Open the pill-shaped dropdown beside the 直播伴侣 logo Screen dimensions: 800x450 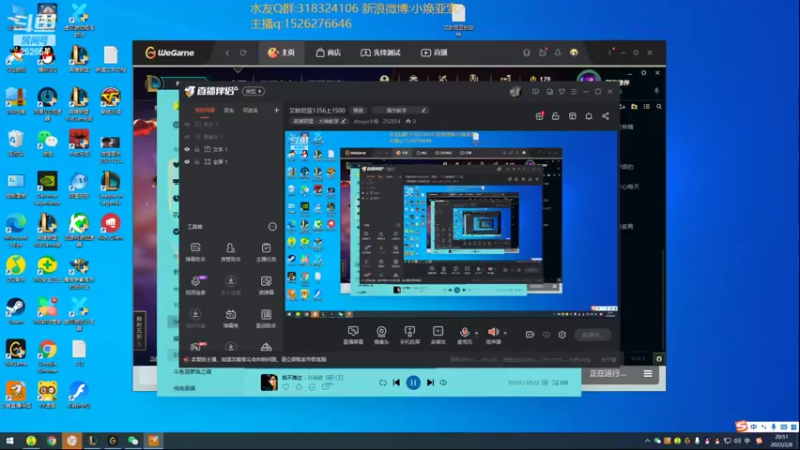pos(254,91)
